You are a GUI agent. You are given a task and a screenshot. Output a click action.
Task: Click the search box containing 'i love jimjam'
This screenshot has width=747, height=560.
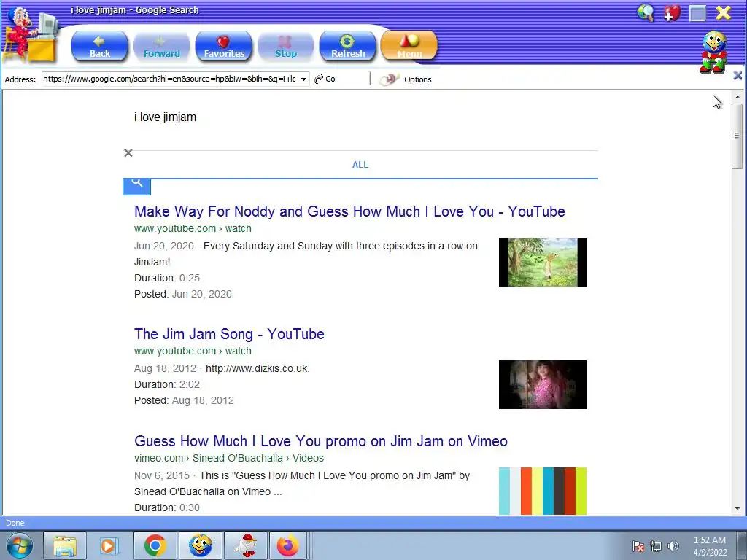pyautogui.click(x=360, y=117)
